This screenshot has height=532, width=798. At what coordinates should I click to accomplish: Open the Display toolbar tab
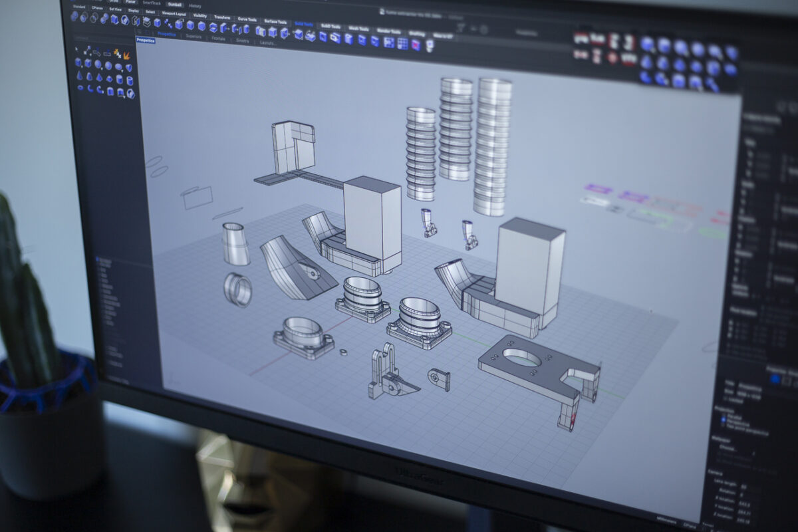[133, 11]
